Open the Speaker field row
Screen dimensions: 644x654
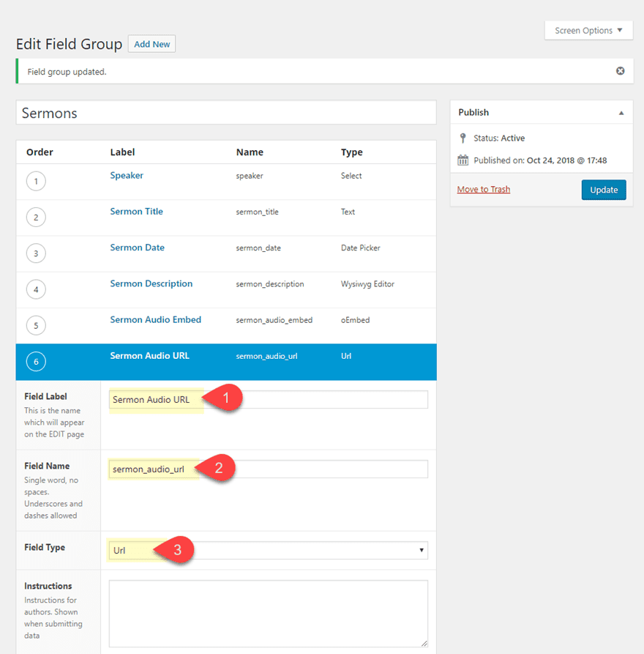tap(127, 176)
